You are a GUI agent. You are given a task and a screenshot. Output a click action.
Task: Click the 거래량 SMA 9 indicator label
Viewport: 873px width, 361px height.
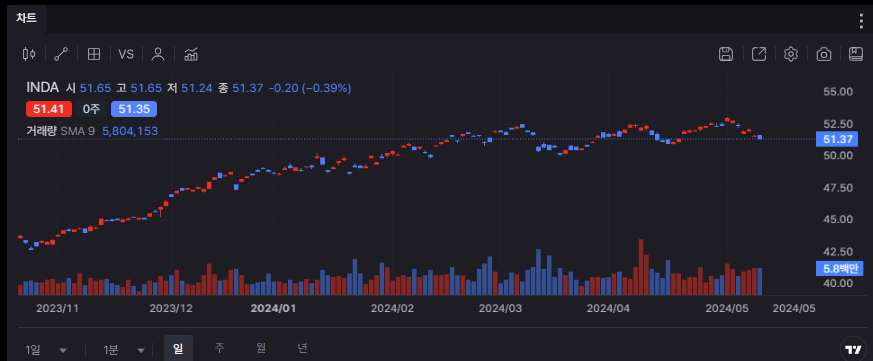(x=61, y=131)
